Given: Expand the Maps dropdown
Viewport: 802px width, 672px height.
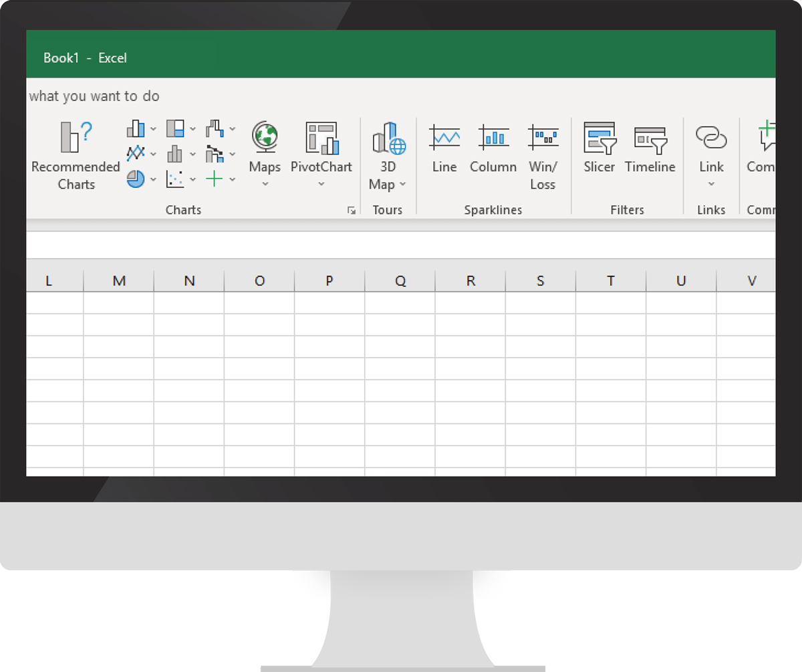Looking at the screenshot, I should pos(265,184).
